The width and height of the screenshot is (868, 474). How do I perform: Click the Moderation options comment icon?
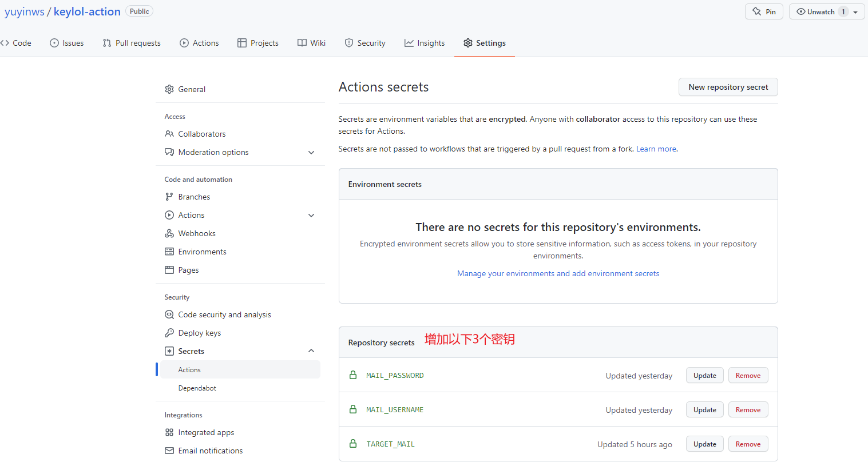pyautogui.click(x=169, y=152)
